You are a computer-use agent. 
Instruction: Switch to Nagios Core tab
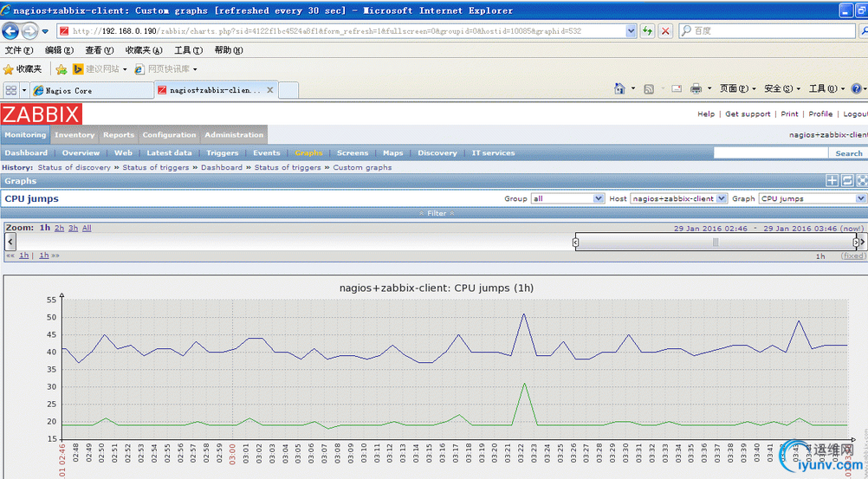92,90
